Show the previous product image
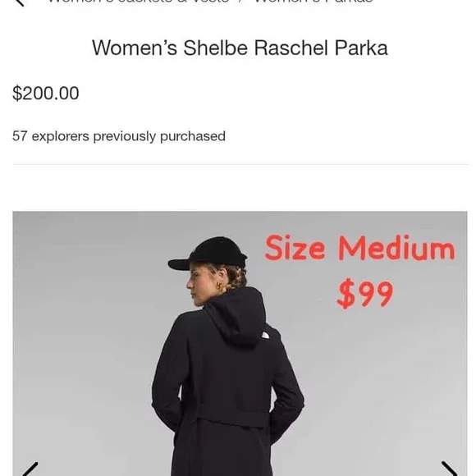The image size is (476, 476). (x=30, y=469)
